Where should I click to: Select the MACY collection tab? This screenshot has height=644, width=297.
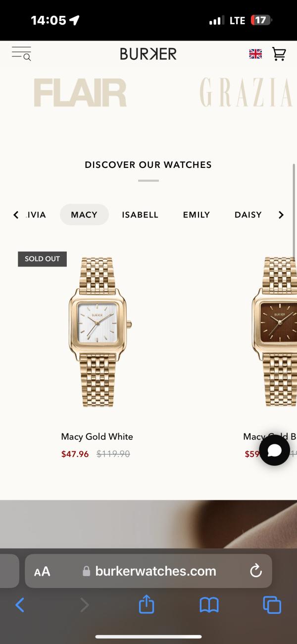point(84,215)
